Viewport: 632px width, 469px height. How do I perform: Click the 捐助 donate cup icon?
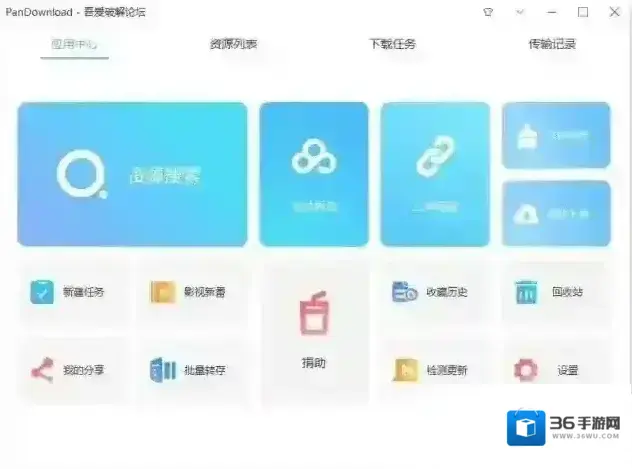pos(314,315)
